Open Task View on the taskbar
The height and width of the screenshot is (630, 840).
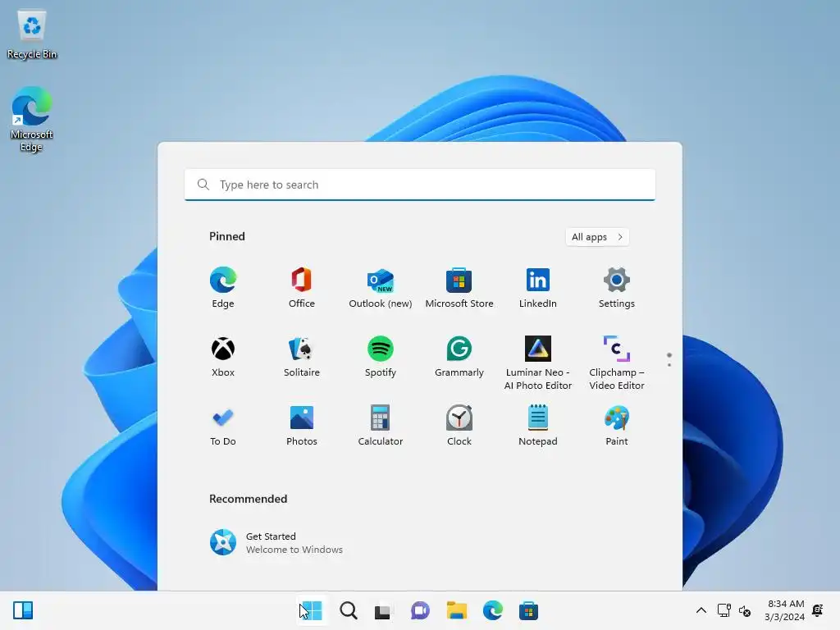(383, 610)
